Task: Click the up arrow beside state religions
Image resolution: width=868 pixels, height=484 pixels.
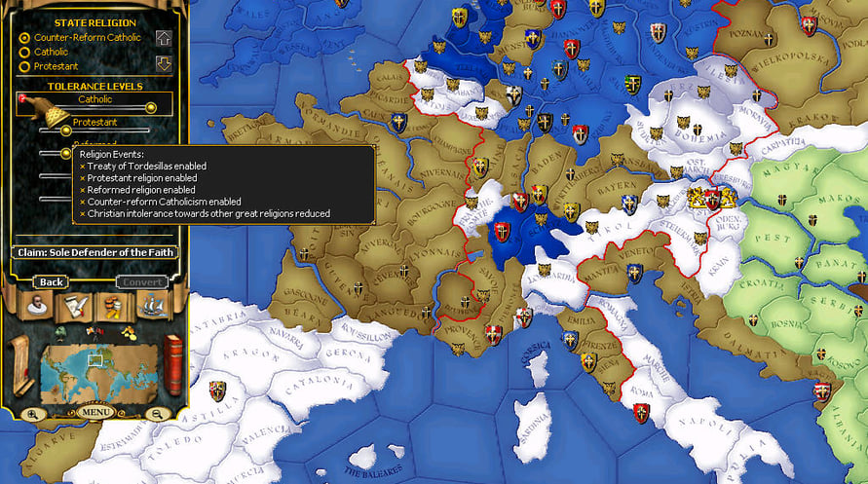Action: tap(164, 38)
